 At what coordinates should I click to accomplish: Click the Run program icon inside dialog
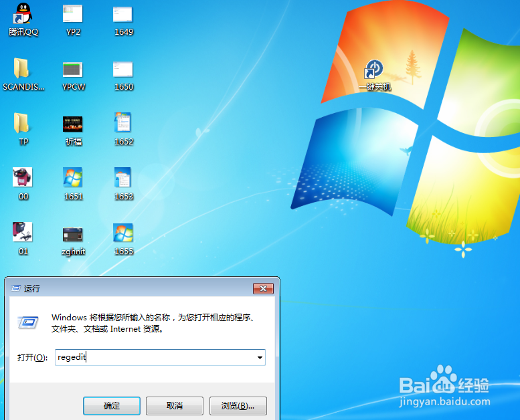28,322
